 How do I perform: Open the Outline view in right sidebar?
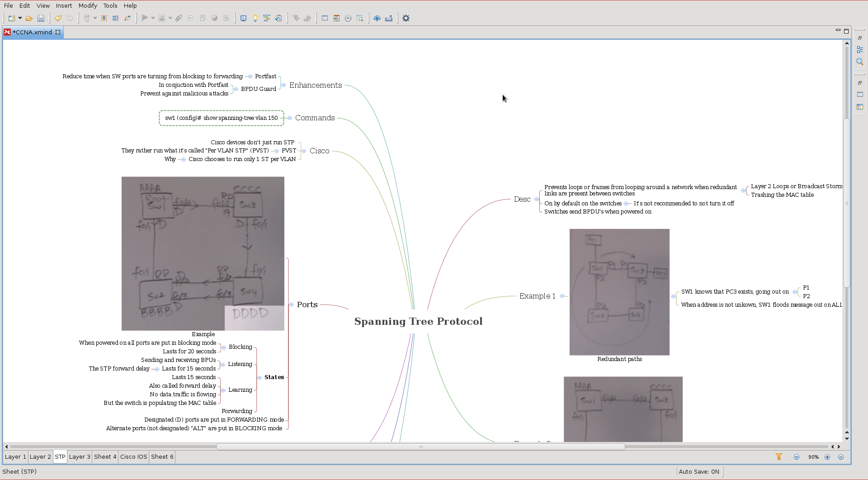pos(860,50)
